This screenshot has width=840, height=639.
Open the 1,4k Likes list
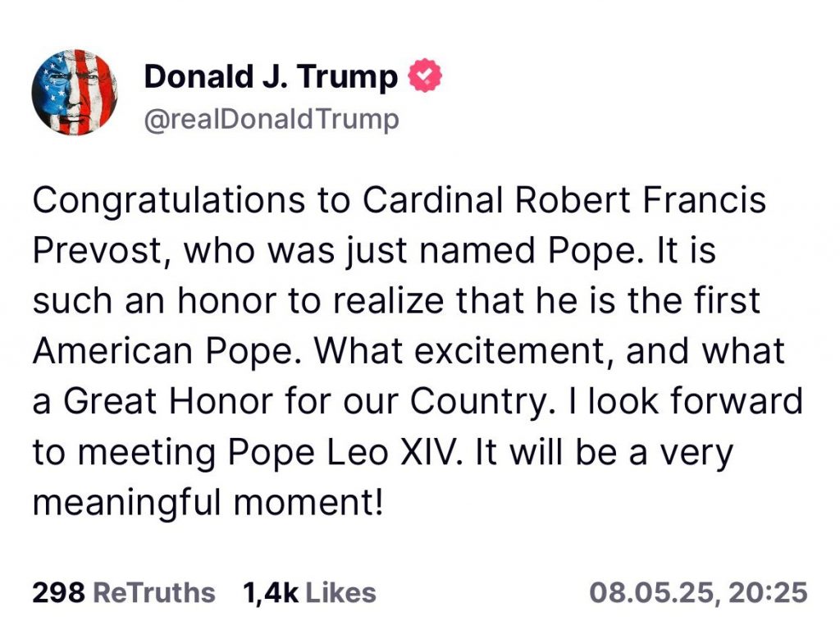click(309, 593)
